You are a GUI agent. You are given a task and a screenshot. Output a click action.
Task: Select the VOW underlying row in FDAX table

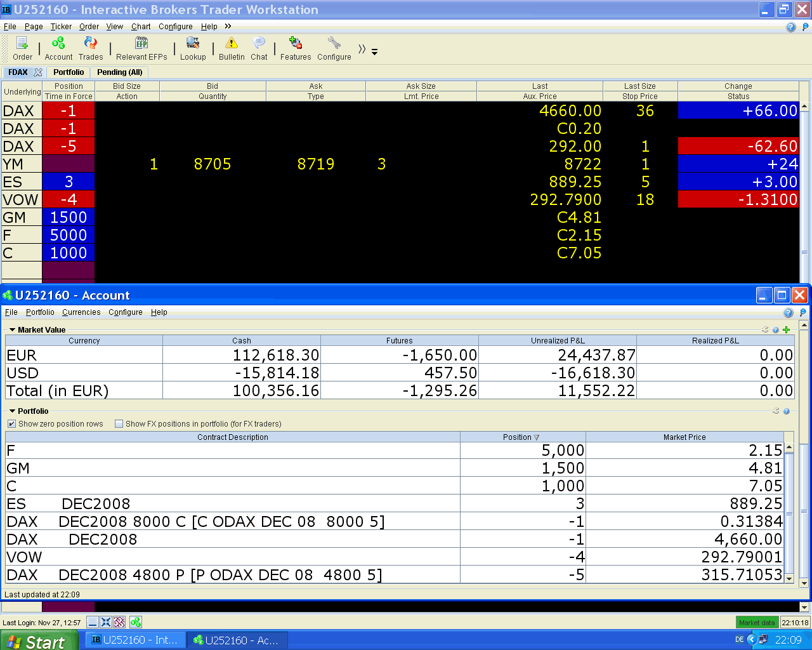click(x=22, y=199)
